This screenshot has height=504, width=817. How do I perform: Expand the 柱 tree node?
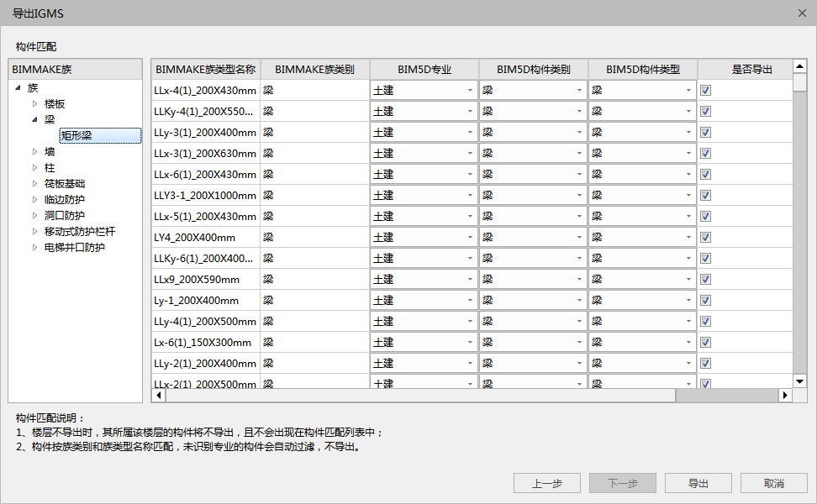point(35,168)
